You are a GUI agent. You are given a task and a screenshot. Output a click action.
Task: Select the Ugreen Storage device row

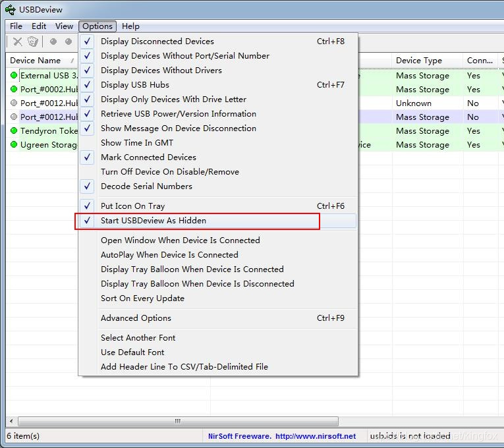pos(49,145)
